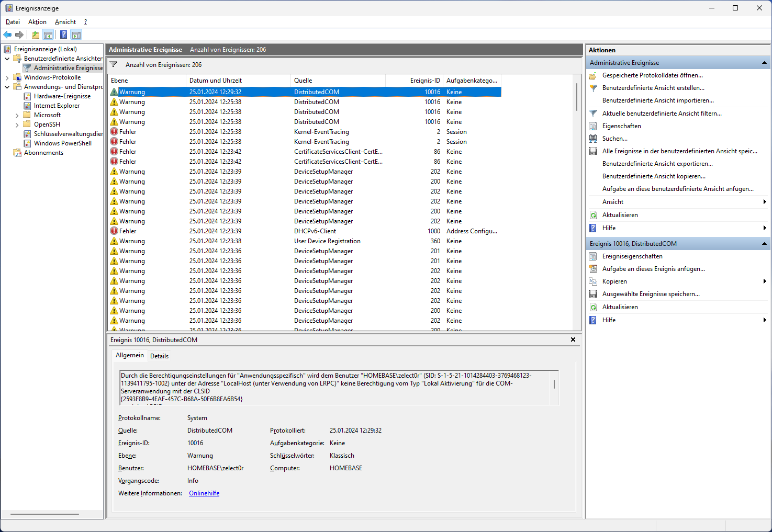This screenshot has height=532, width=772.
Task: Open the Onlinehilfe link
Action: pos(204,493)
